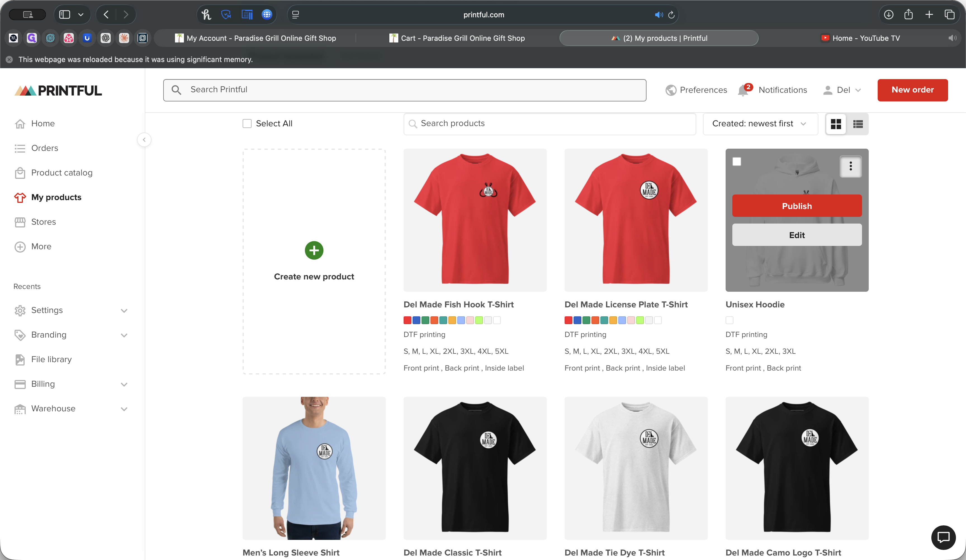The image size is (966, 560).
Task: Collapse the sidebar with the arrow icon
Action: [144, 139]
